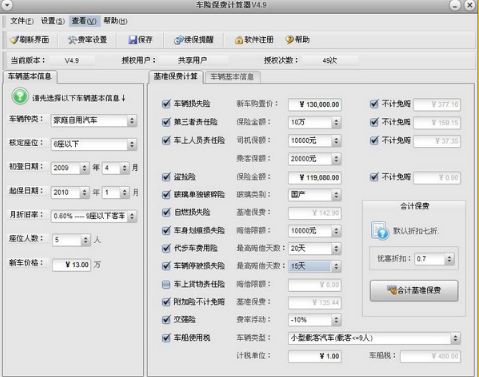This screenshot has height=377, width=479.
Task: Toggle the 车上人员责任险 checkbox
Action: pos(166,140)
